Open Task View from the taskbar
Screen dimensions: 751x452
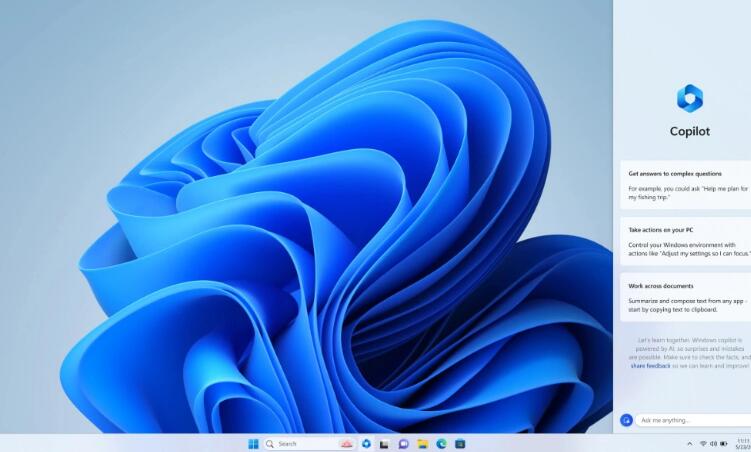tap(385, 443)
